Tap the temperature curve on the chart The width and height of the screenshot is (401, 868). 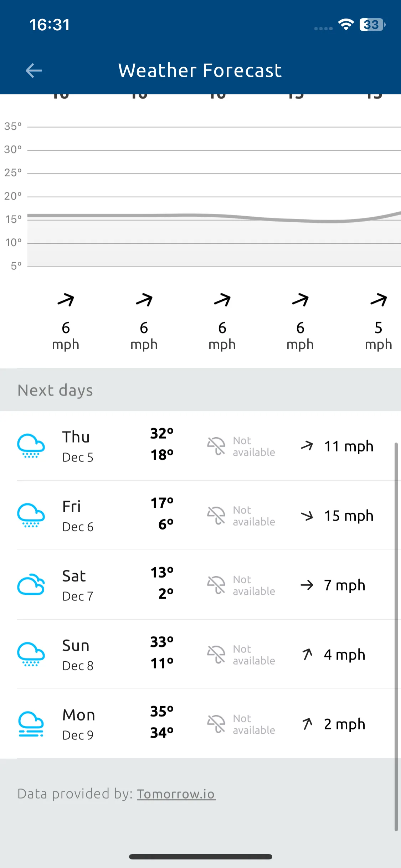click(x=214, y=217)
